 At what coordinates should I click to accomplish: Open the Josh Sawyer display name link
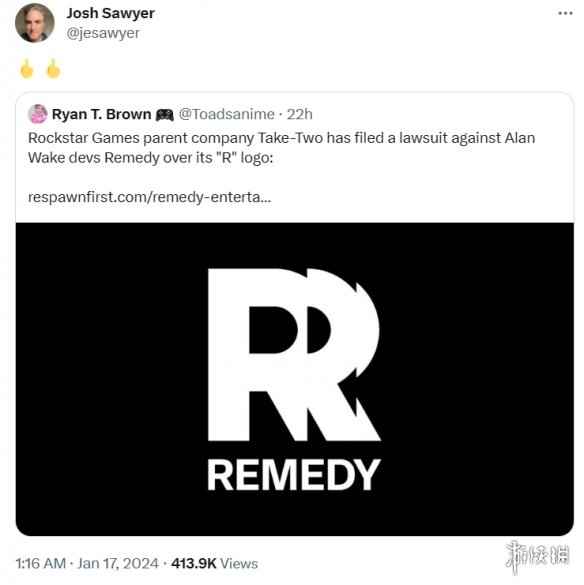click(110, 13)
